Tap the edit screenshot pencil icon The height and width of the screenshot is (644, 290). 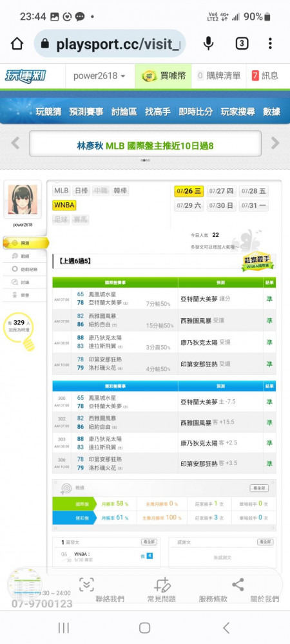pyautogui.click(x=162, y=585)
